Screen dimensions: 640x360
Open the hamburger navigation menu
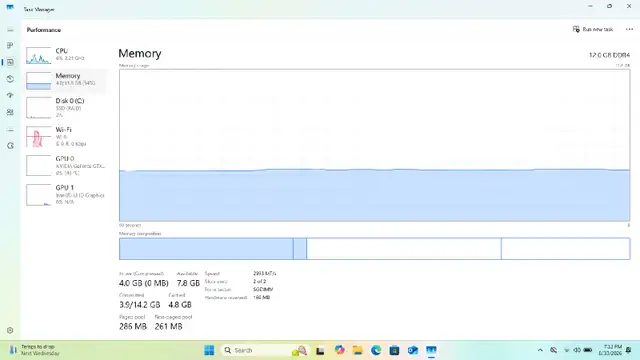click(10, 30)
